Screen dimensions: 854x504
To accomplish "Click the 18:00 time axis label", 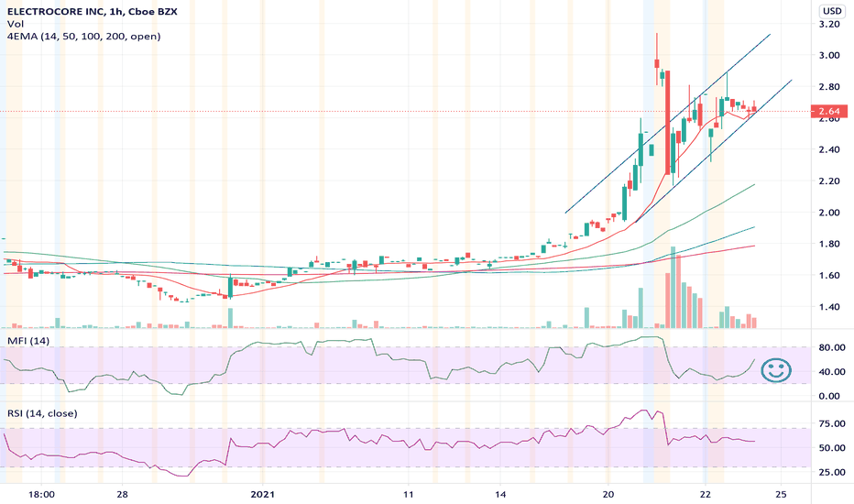I will tap(41, 495).
